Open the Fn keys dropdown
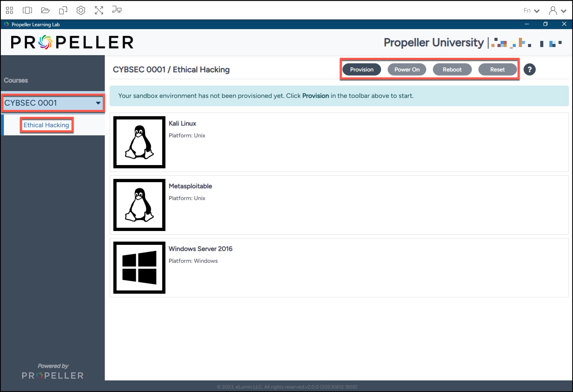Image resolution: width=573 pixels, height=392 pixels. tap(531, 11)
